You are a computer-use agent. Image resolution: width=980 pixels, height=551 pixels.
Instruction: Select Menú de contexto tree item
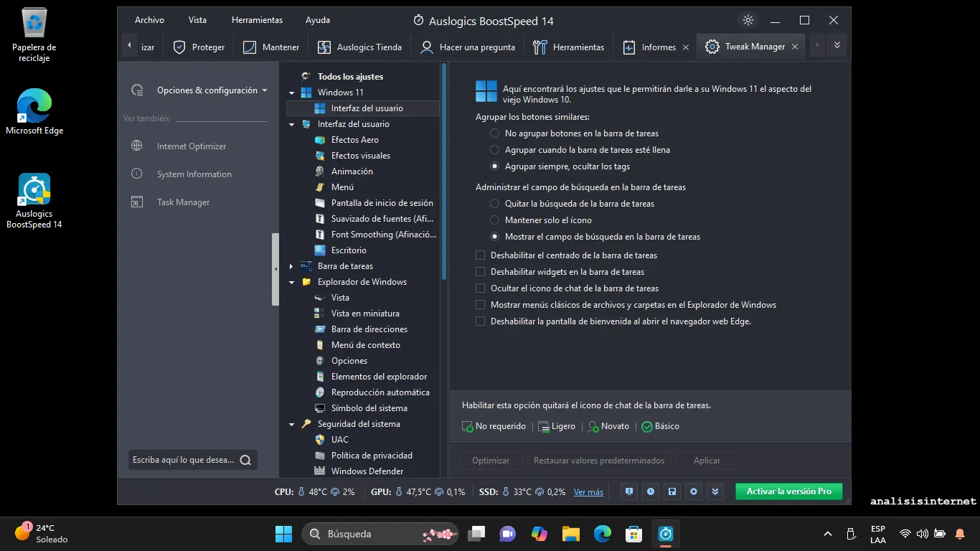[x=366, y=345]
